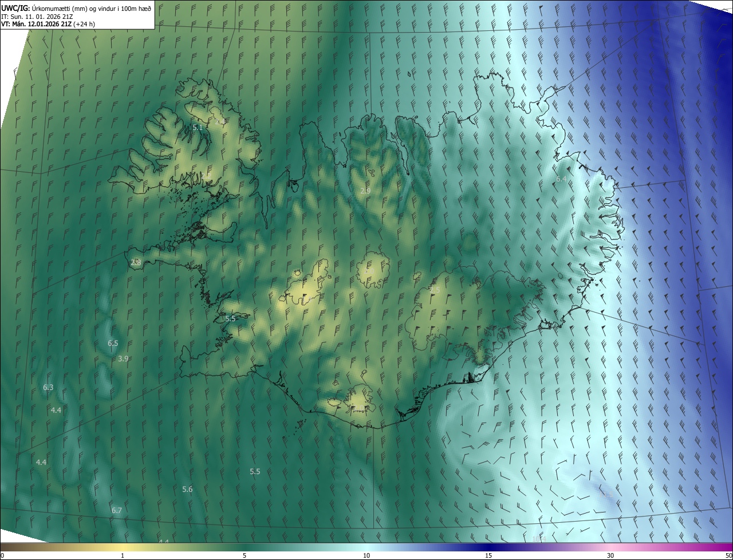Click the colorbar label 1

click(x=123, y=555)
